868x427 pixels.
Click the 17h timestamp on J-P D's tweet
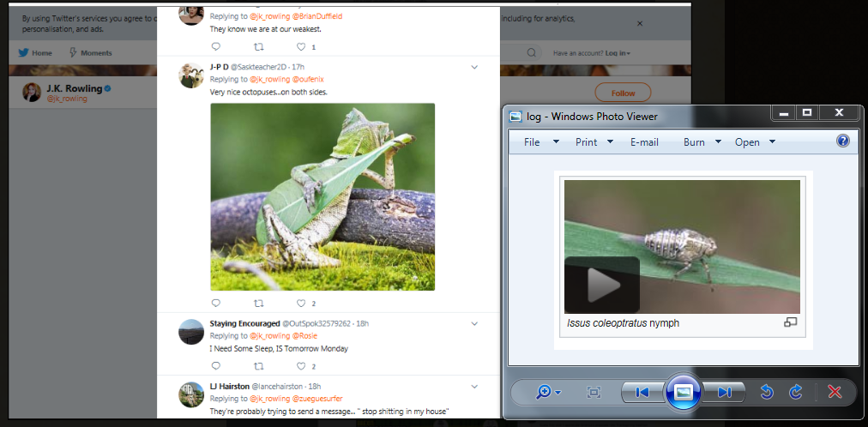tap(298, 67)
